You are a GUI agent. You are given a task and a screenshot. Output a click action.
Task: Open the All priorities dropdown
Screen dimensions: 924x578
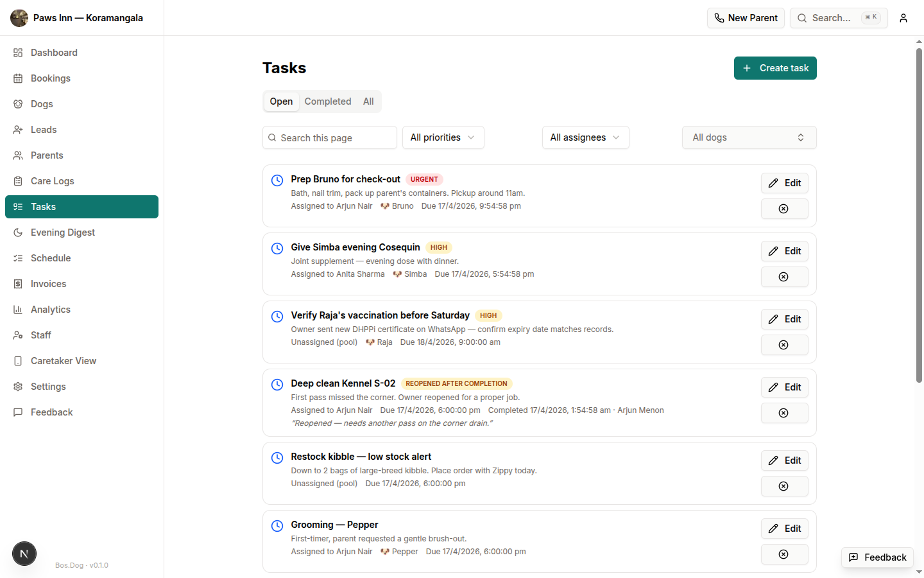(x=443, y=137)
